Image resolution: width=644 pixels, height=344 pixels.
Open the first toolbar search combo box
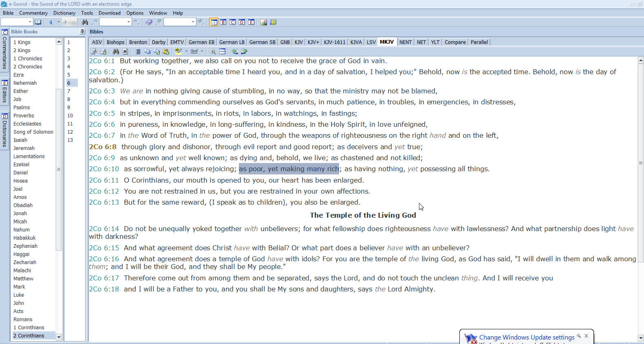tap(115, 22)
